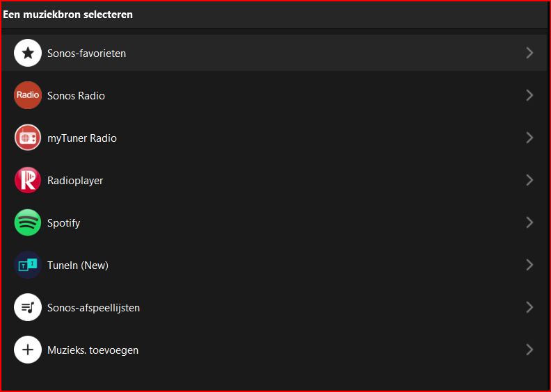551x392 pixels.
Task: Click the red Sonos Radio icon
Action: [28, 95]
